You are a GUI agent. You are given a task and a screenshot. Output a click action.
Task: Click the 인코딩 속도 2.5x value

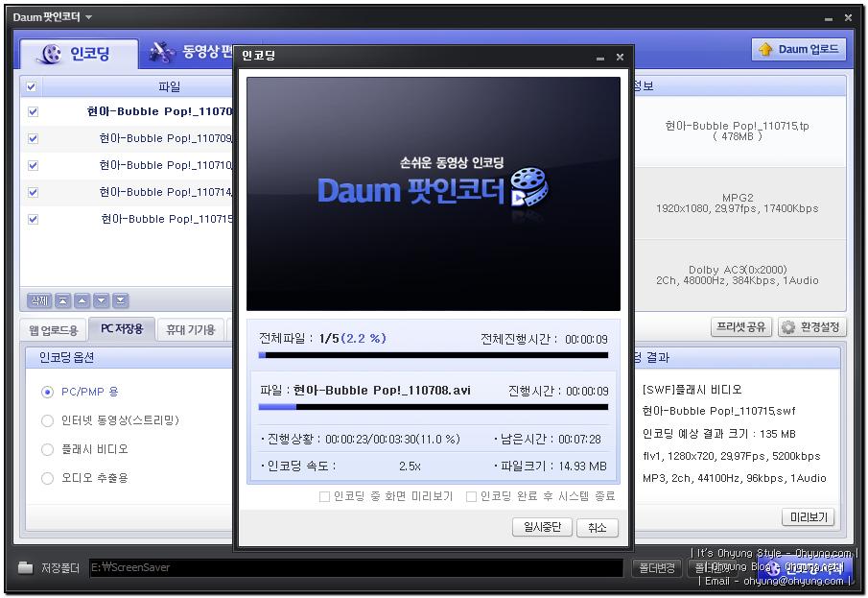pos(410,466)
